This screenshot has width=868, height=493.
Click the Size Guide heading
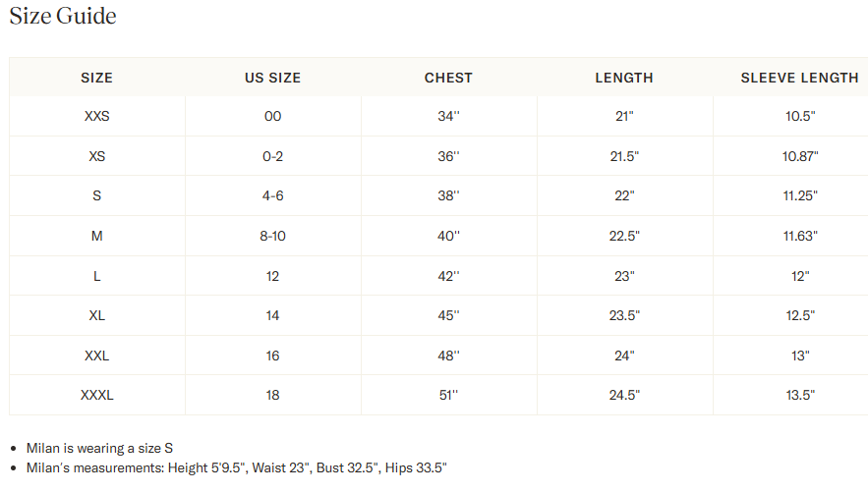(x=63, y=16)
